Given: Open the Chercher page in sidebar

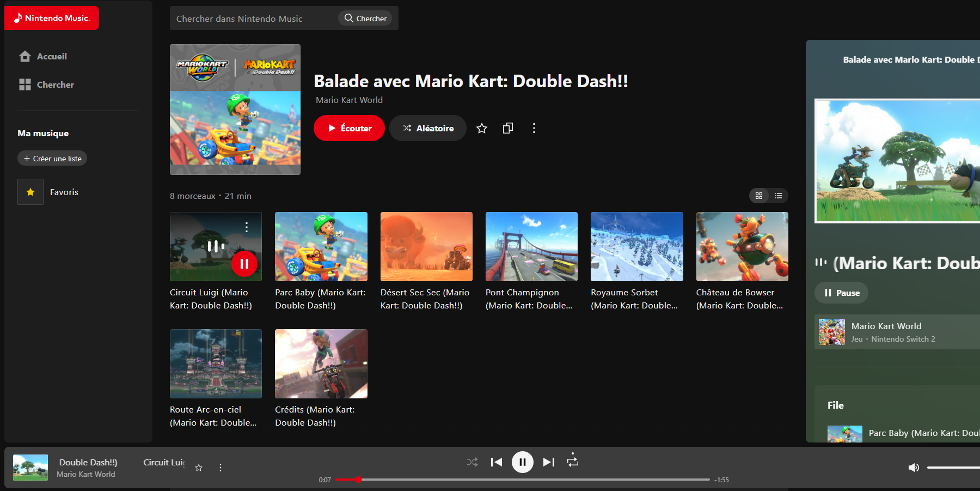Looking at the screenshot, I should 46,84.
